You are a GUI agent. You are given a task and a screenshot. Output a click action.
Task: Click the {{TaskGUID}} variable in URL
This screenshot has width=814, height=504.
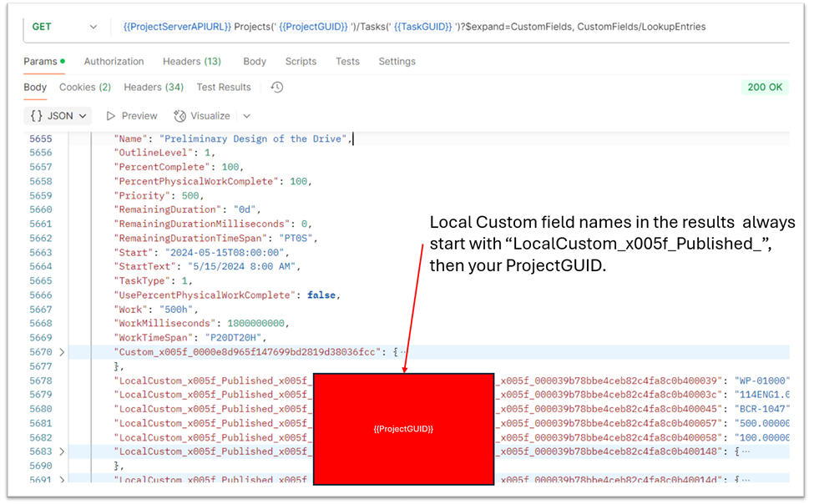coord(422,27)
